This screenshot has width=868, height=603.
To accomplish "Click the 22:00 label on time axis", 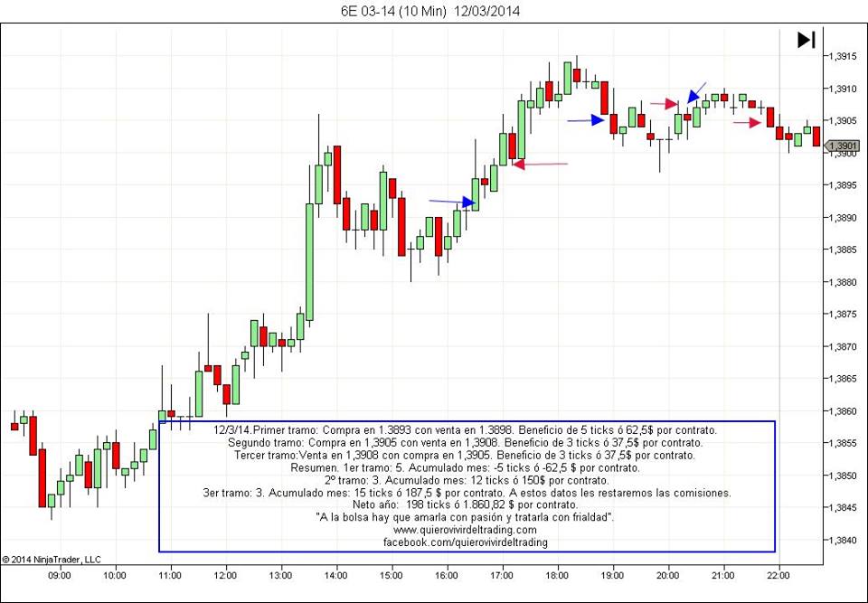I will [x=779, y=574].
